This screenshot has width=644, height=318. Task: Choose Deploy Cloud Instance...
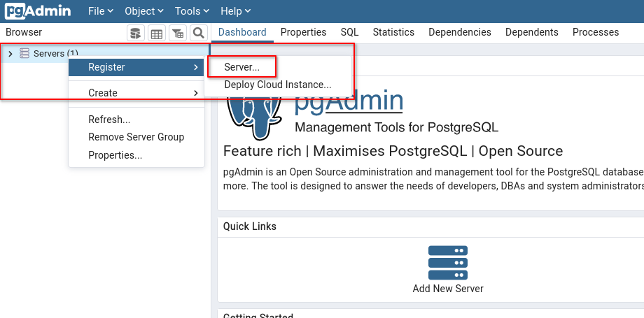coord(278,85)
